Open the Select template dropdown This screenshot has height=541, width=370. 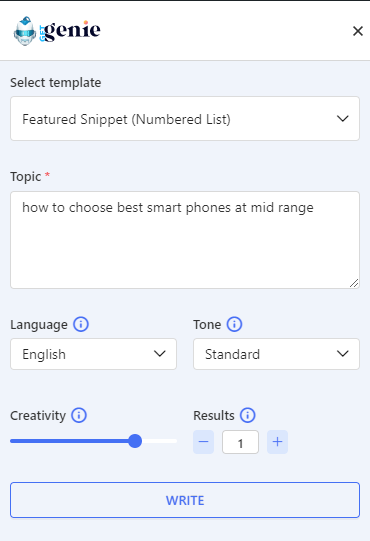click(185, 119)
